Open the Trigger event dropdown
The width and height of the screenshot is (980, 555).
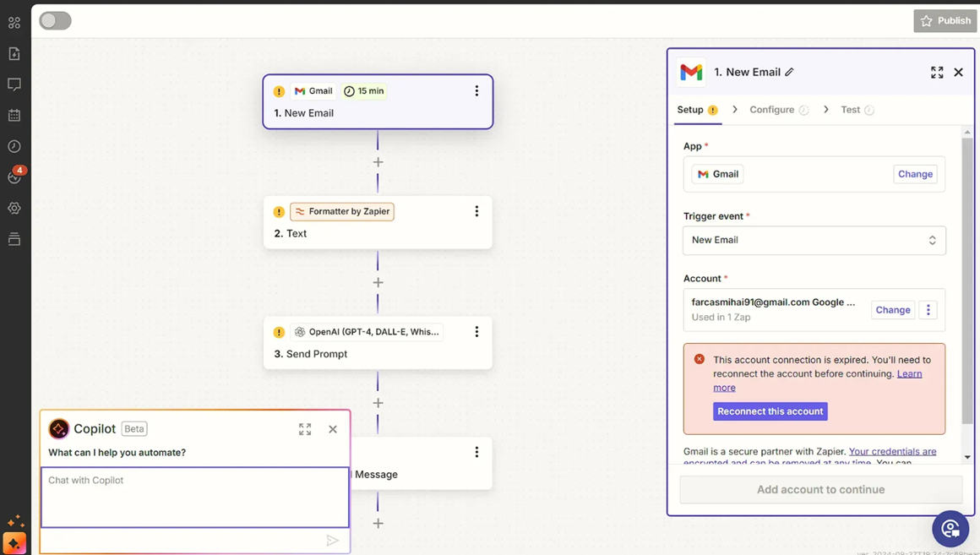pos(814,241)
